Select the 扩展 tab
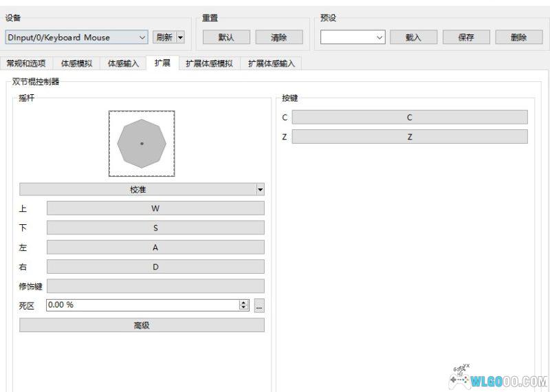 162,63
